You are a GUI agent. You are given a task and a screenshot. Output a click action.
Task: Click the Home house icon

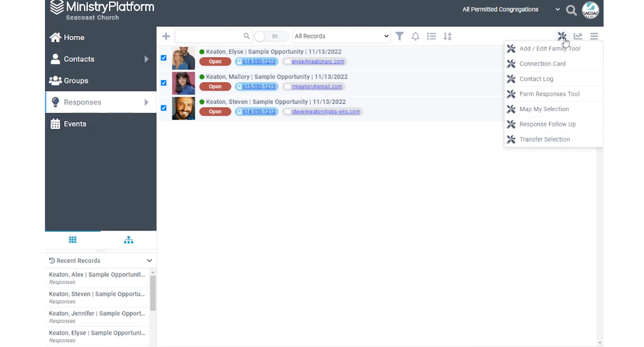point(55,37)
